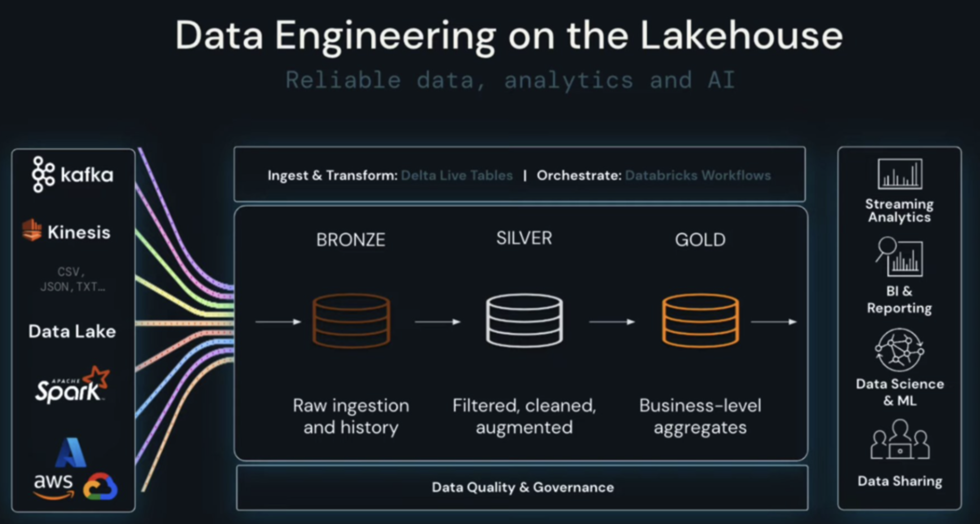Click the Delta Live Tables text
Screen dimensions: 980x524
(x=457, y=175)
